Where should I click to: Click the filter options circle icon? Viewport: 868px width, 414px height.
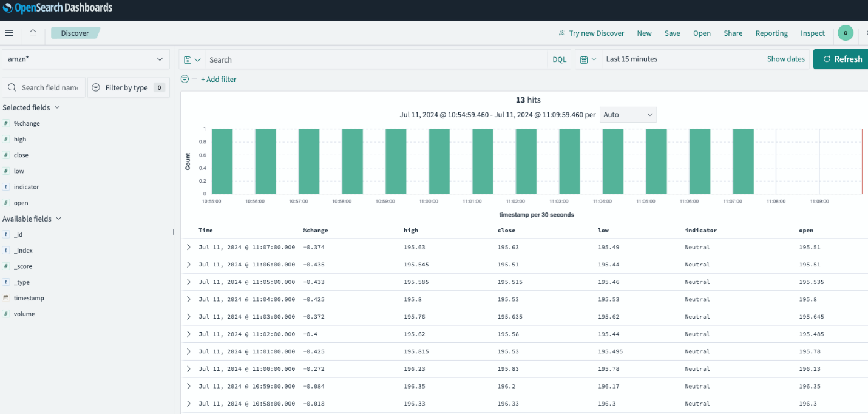click(185, 79)
